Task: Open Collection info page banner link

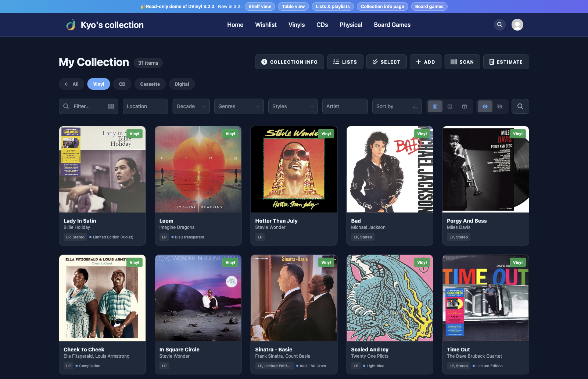Action: coord(382,6)
